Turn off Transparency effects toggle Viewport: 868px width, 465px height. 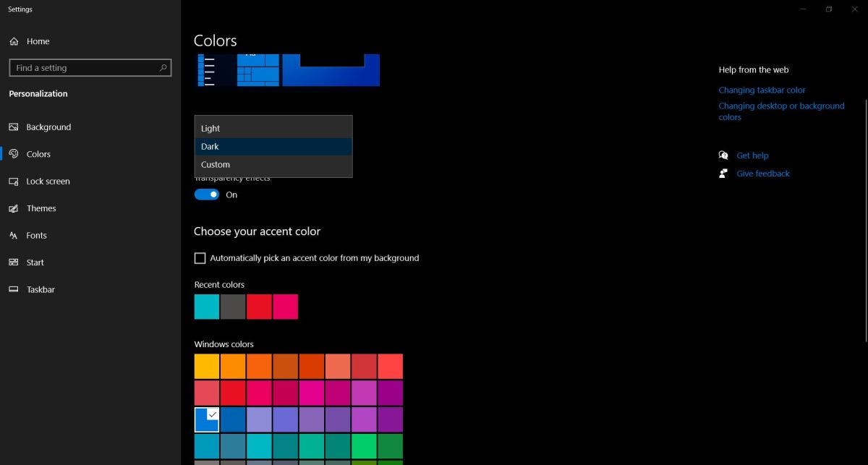tap(207, 195)
